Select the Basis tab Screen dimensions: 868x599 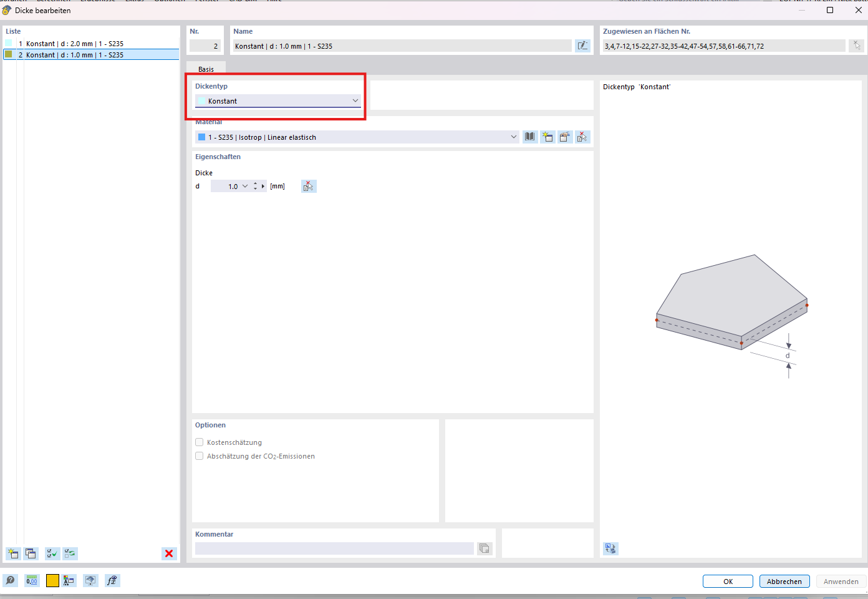(206, 69)
